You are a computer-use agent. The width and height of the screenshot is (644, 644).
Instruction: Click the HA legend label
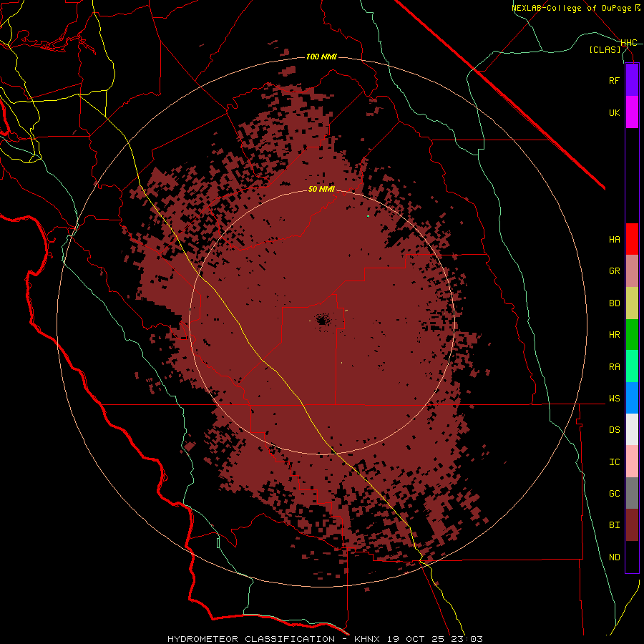coord(614,240)
